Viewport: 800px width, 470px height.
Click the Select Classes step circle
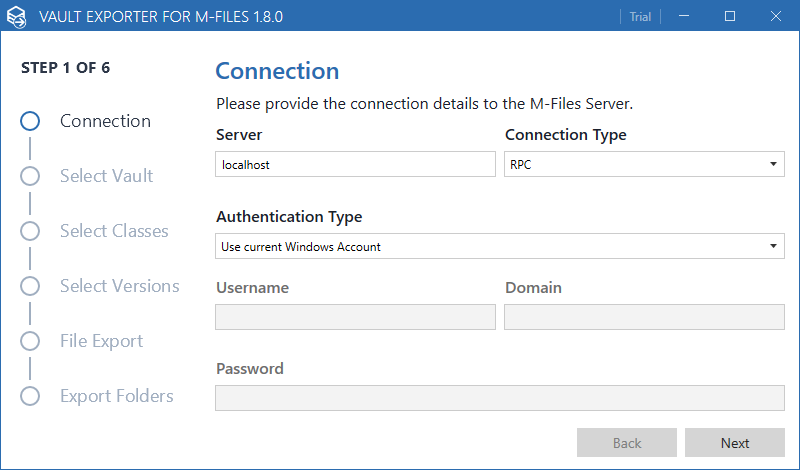(30, 231)
